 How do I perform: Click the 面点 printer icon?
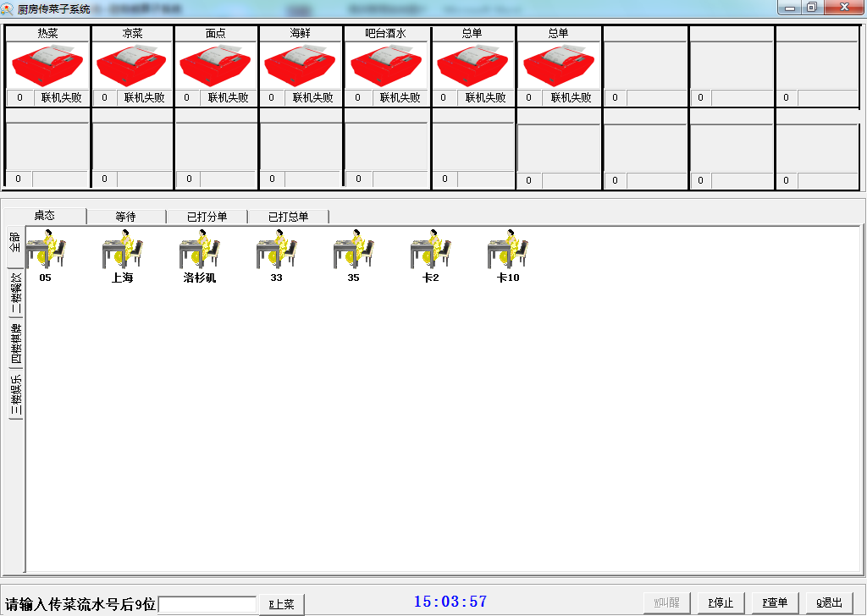[x=216, y=65]
